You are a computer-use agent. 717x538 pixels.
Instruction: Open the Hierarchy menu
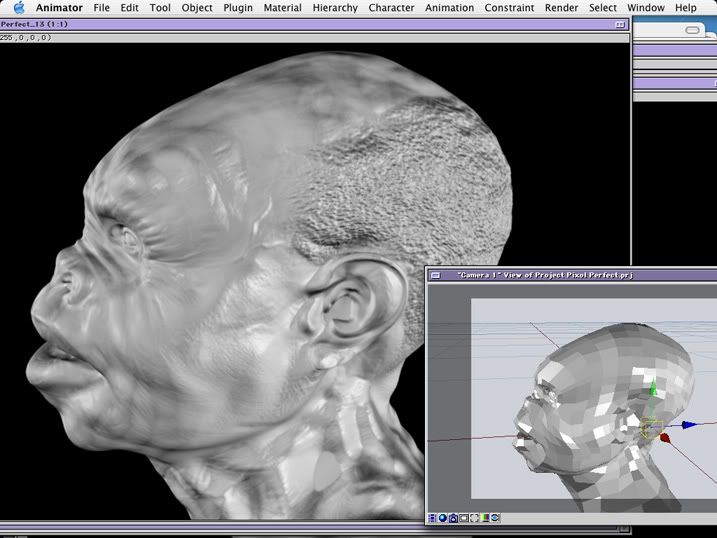[x=335, y=8]
